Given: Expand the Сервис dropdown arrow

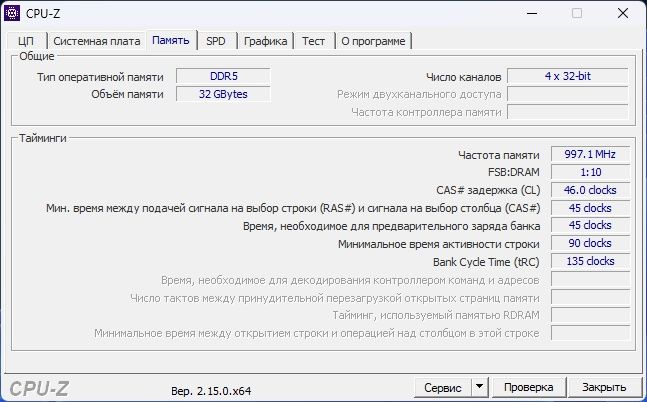Looking at the screenshot, I should click(x=479, y=388).
